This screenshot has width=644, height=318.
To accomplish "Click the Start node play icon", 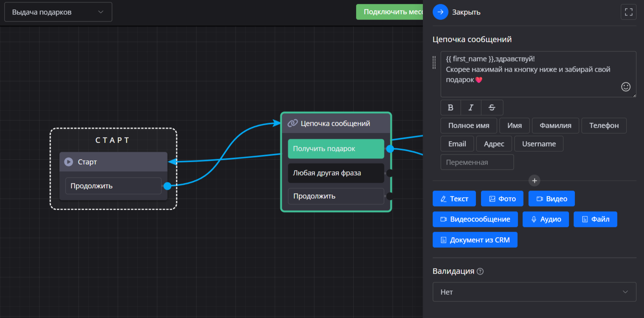I will (69, 162).
